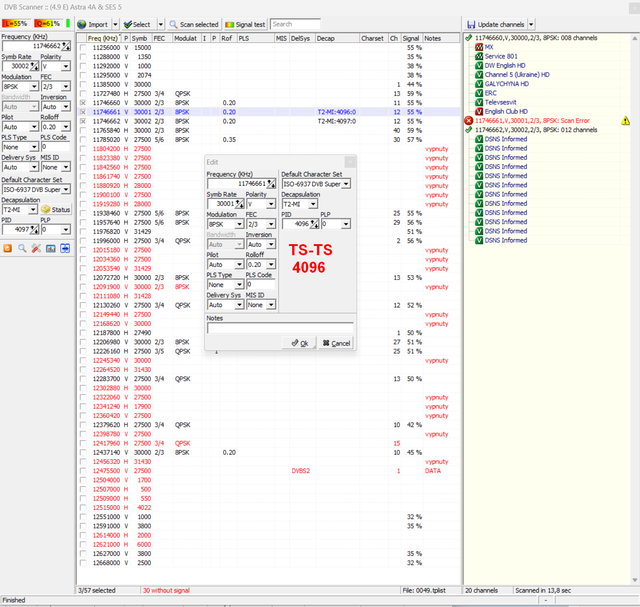Viewport: 640px width, 607px height.
Task: Click the green check icon of 11746660 transponder
Action: tap(469, 38)
